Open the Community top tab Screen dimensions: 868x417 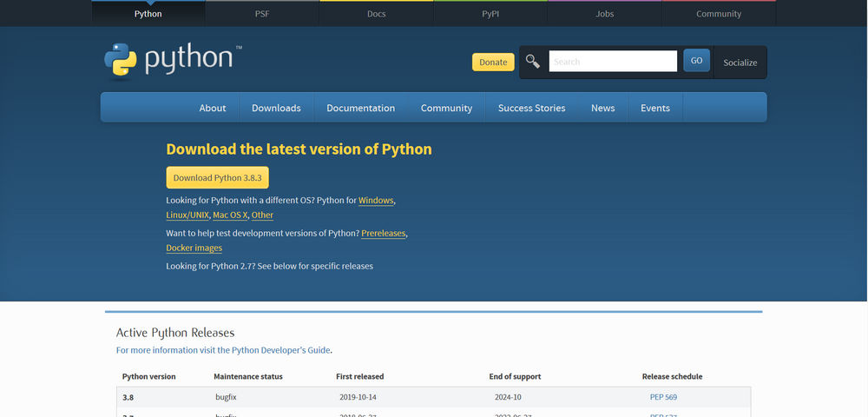pos(719,14)
